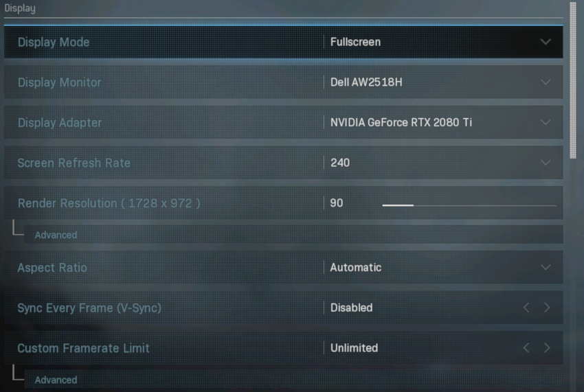Adjust the Render Resolution slider
The image size is (584, 392).
point(469,205)
